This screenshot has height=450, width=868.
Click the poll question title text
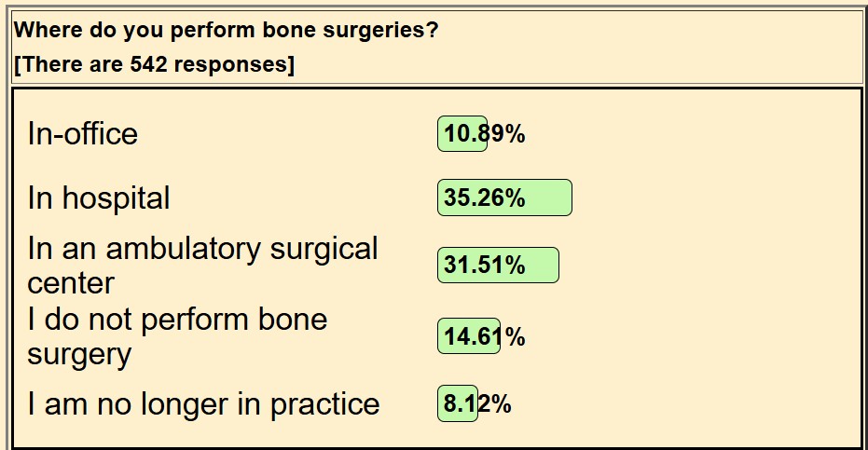coord(227,30)
